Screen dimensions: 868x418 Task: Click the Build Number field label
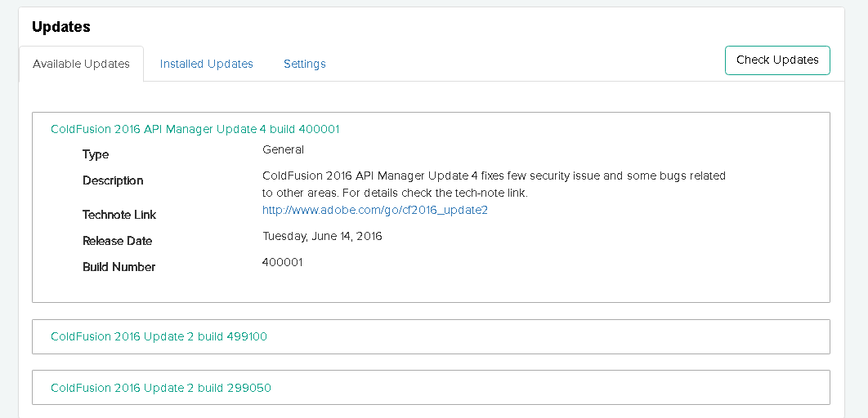[x=119, y=267]
